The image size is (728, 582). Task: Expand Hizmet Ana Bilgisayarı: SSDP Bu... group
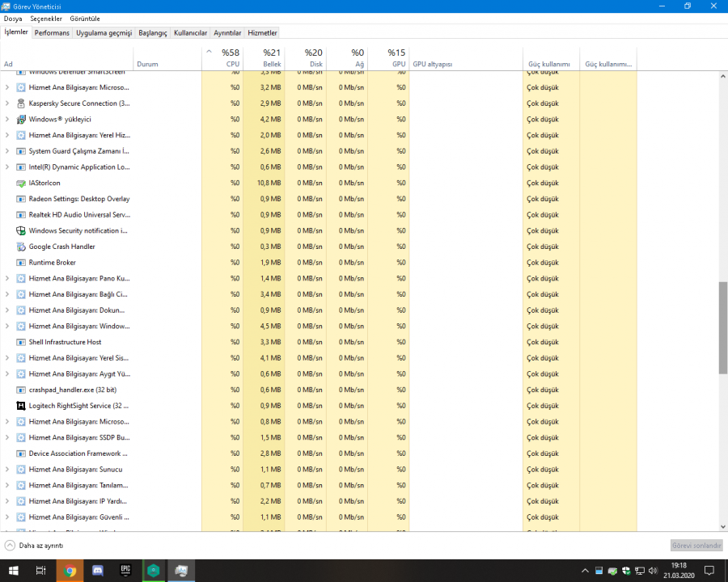[7, 437]
